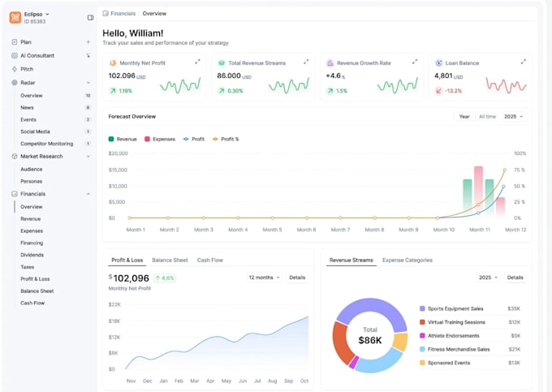Open the 12 months period dropdown

[264, 278]
